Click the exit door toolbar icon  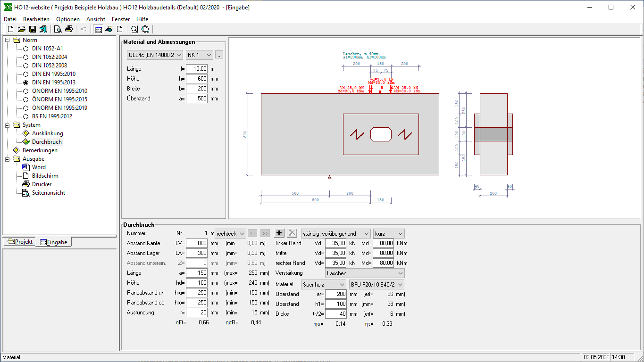pyautogui.click(x=43, y=29)
